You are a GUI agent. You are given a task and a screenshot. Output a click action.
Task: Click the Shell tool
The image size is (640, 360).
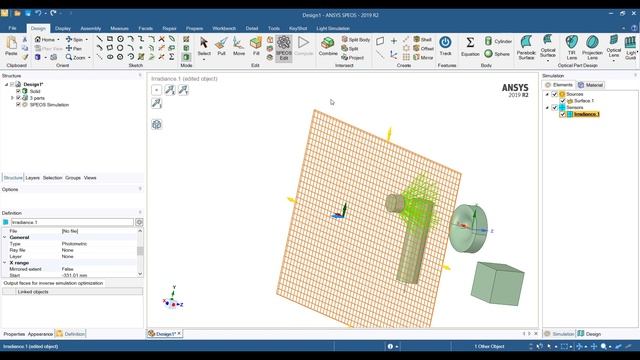422,40
